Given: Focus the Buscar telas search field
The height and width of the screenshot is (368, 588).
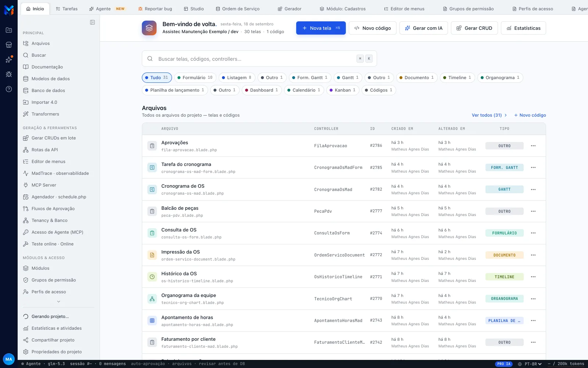Looking at the screenshot, I should click(259, 59).
